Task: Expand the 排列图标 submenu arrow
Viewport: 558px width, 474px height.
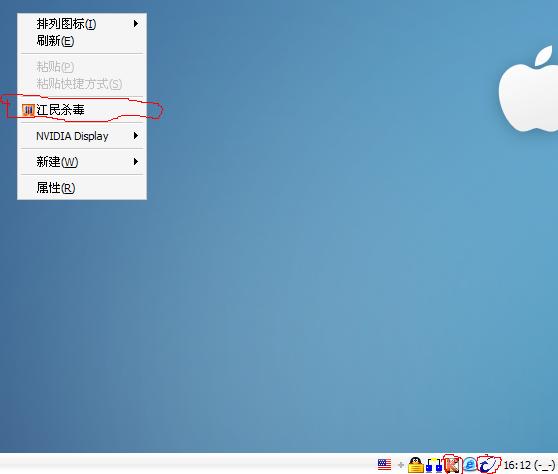Action: (x=136, y=24)
